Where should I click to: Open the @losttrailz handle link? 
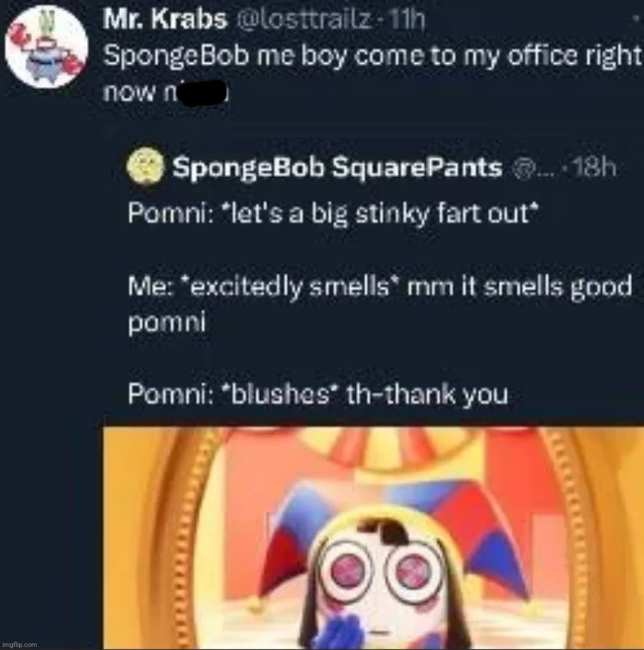(303, 20)
